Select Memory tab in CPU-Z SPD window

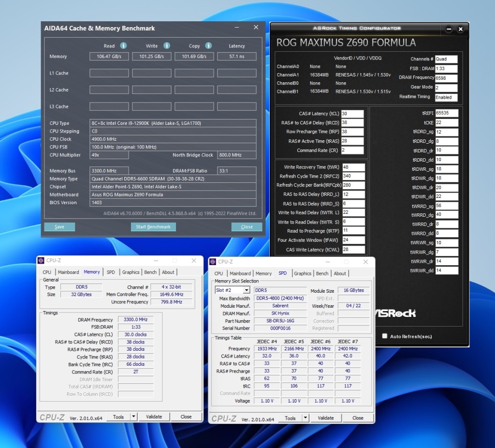pyautogui.click(x=263, y=273)
